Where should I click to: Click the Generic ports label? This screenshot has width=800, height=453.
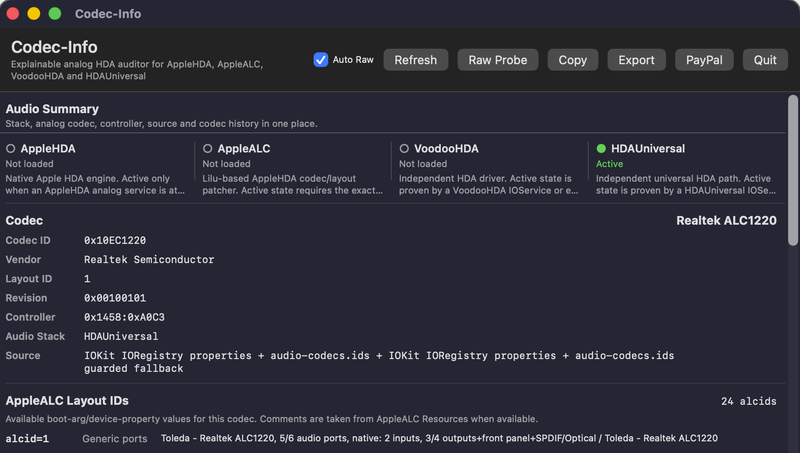coord(115,439)
